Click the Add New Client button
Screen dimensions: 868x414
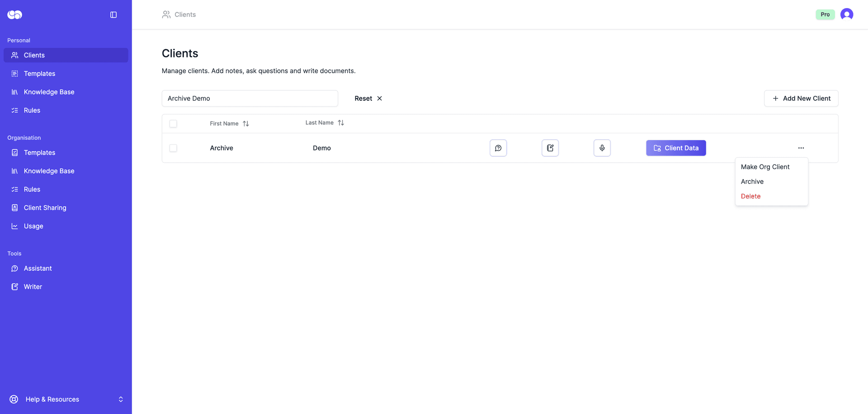(x=801, y=98)
